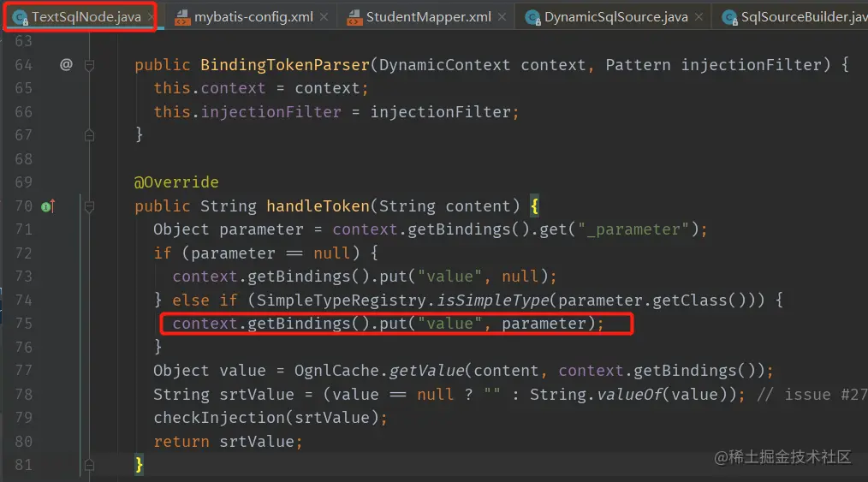Click the fold end marker at line 67
Screen dimensions: 868x482
89,135
